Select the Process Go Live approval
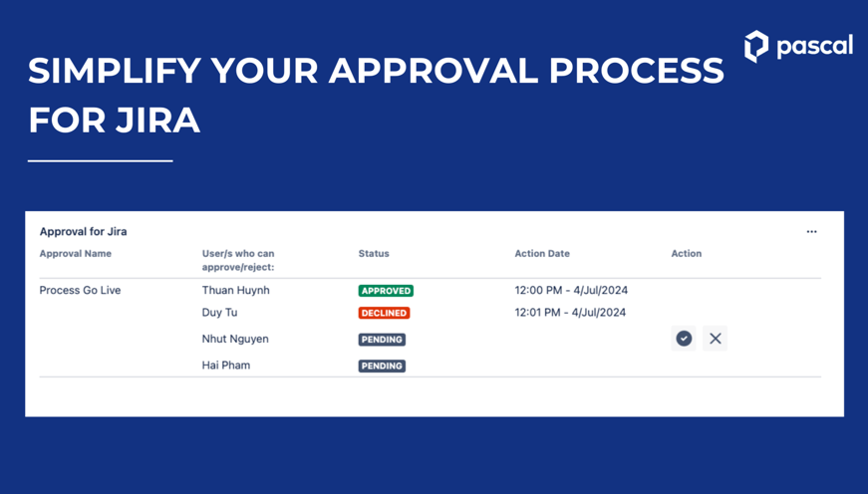The image size is (868, 494). point(80,291)
